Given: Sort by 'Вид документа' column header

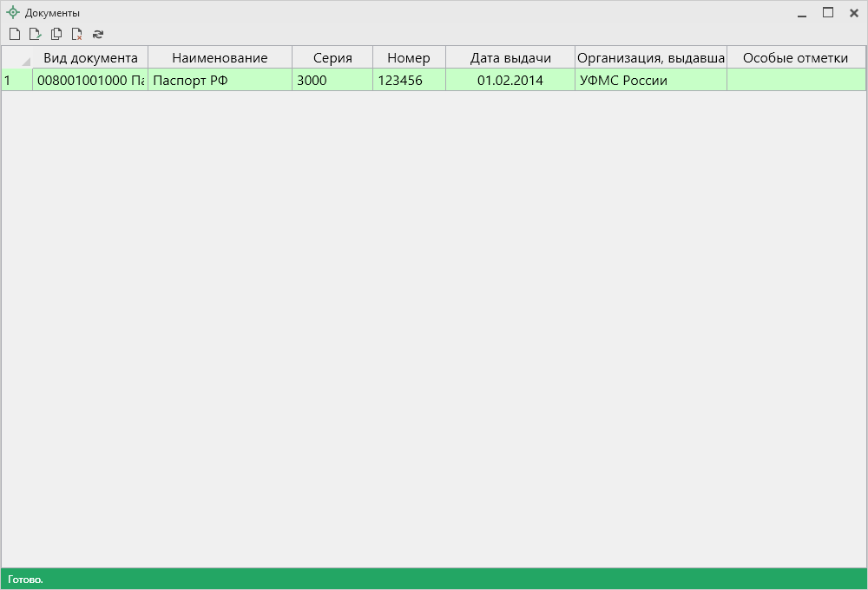Looking at the screenshot, I should 90,58.
